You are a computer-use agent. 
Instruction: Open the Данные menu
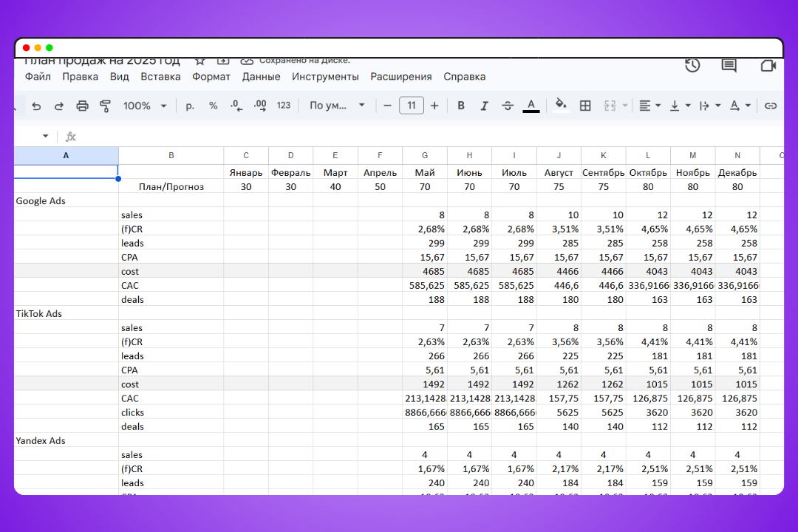(x=261, y=76)
